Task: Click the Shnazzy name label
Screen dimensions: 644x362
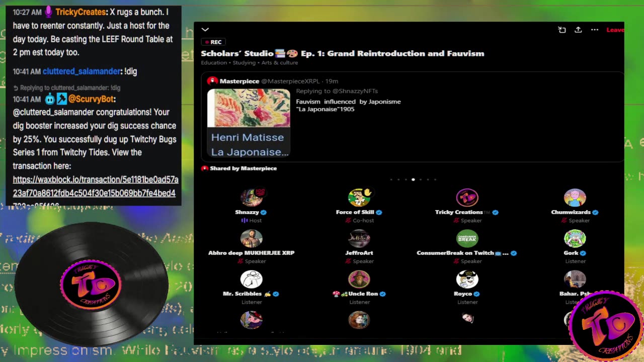Action: pos(247,212)
